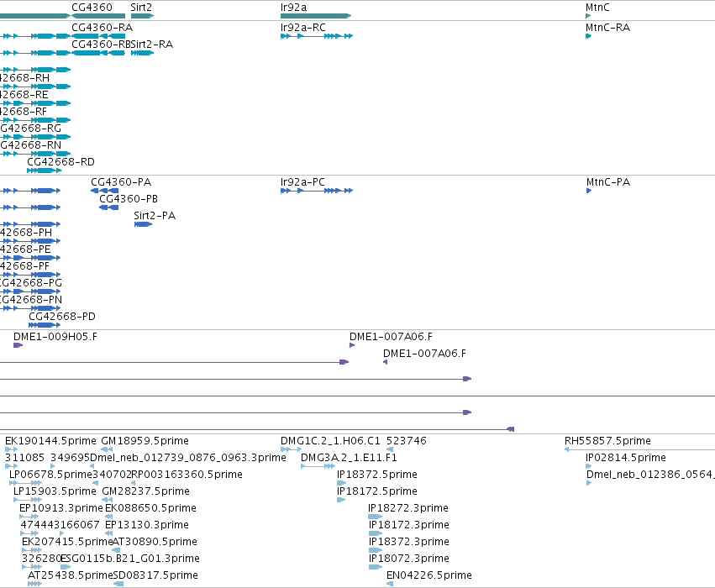Viewport: 715px width, 588px height.
Task: Click the RP003163360.5prime EST label
Action: 187,475
